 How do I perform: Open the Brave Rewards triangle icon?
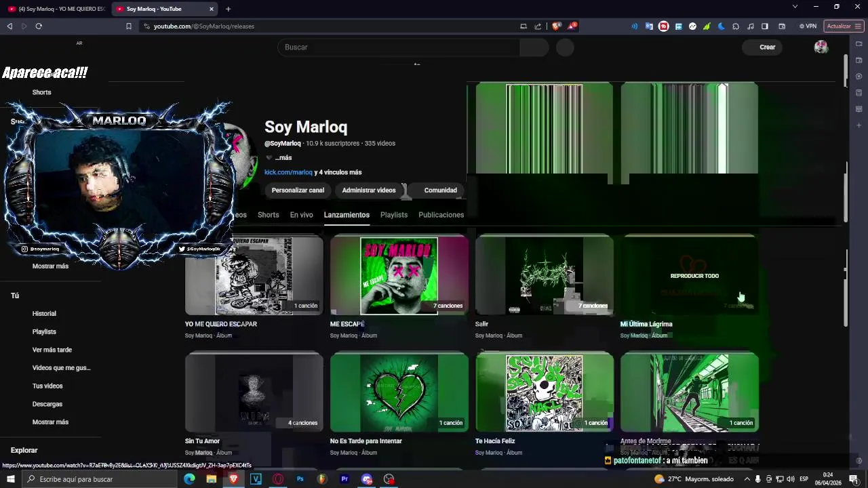pyautogui.click(x=572, y=26)
